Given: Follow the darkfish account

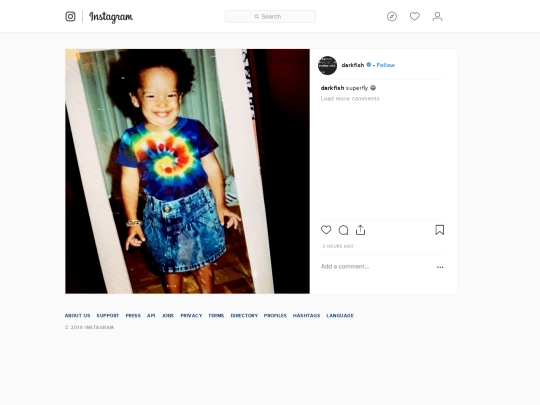Looking at the screenshot, I should point(386,65).
